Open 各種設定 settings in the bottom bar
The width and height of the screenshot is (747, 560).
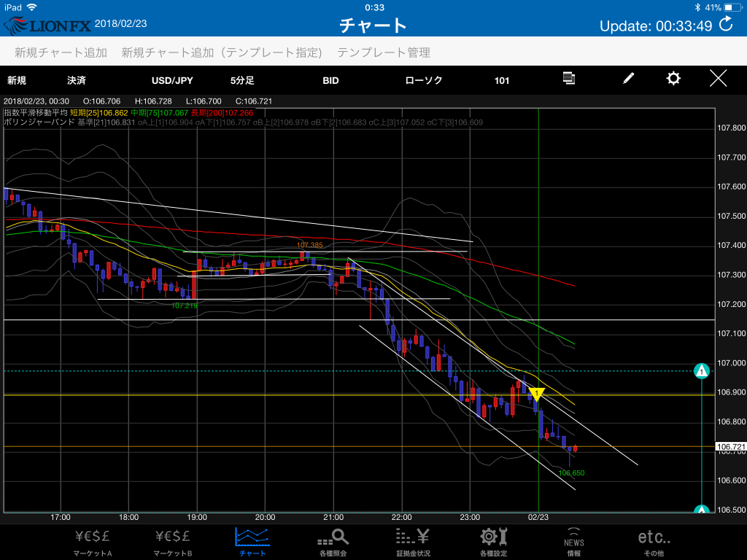(x=493, y=542)
